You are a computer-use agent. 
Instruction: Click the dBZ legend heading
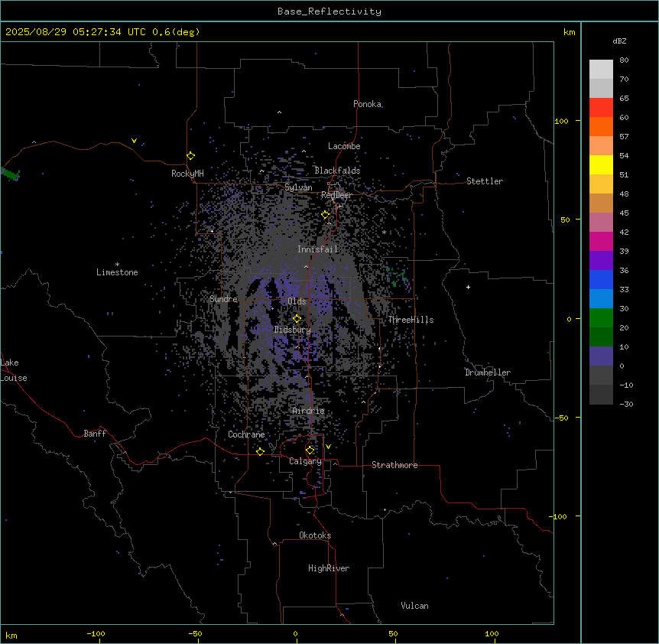[619, 41]
